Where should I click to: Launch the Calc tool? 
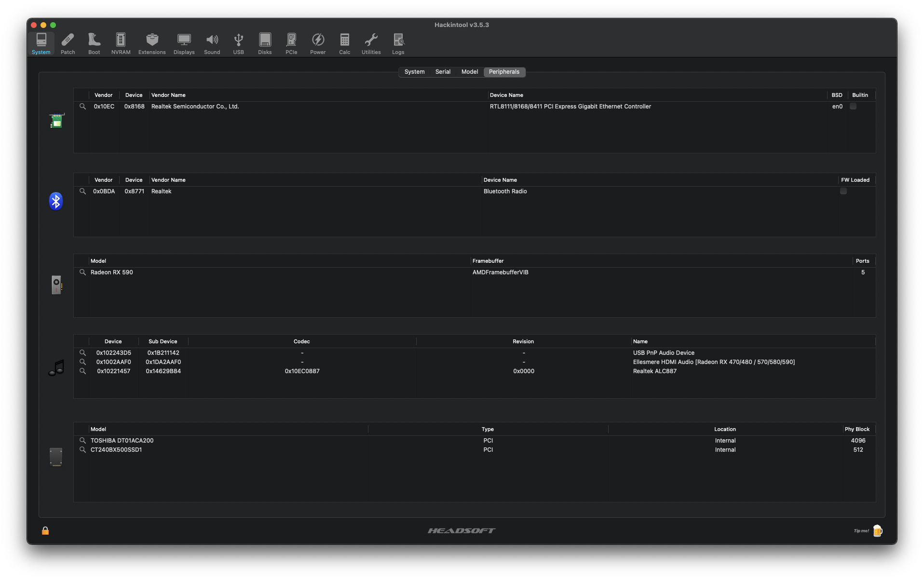(344, 43)
